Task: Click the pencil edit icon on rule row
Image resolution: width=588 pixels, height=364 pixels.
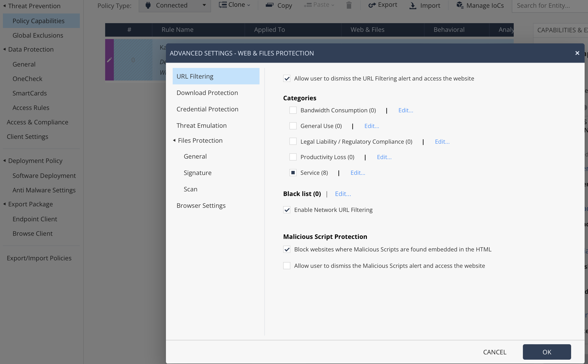Action: [109, 60]
